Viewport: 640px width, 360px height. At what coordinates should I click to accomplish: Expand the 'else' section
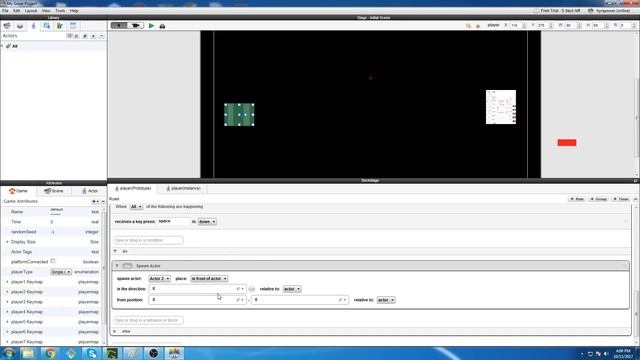[x=115, y=331]
